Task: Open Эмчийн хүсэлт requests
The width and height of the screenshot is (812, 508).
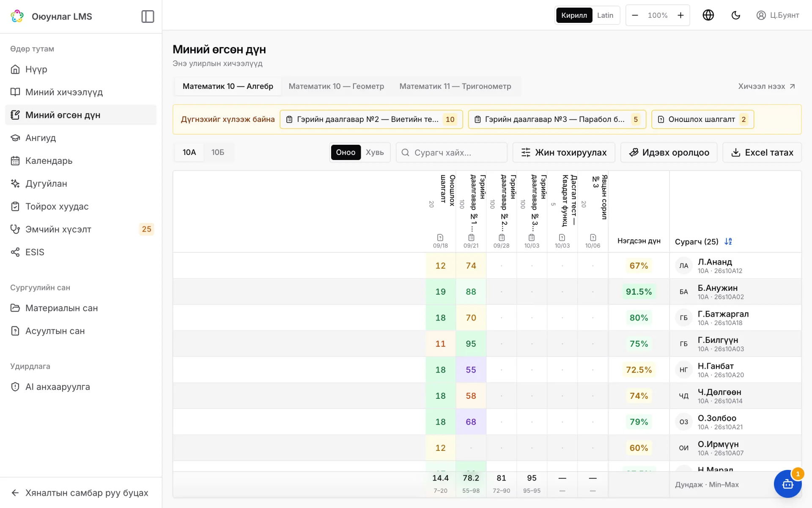Action: click(81, 229)
